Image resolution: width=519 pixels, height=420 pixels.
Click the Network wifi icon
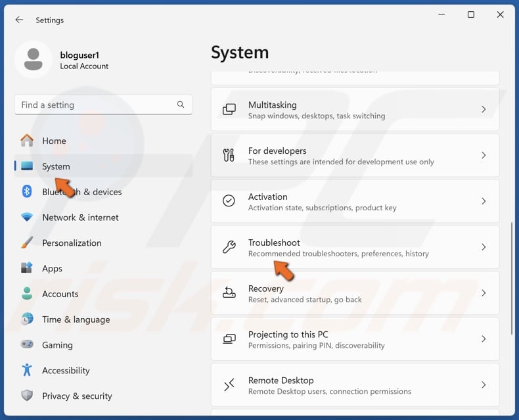[x=27, y=218]
